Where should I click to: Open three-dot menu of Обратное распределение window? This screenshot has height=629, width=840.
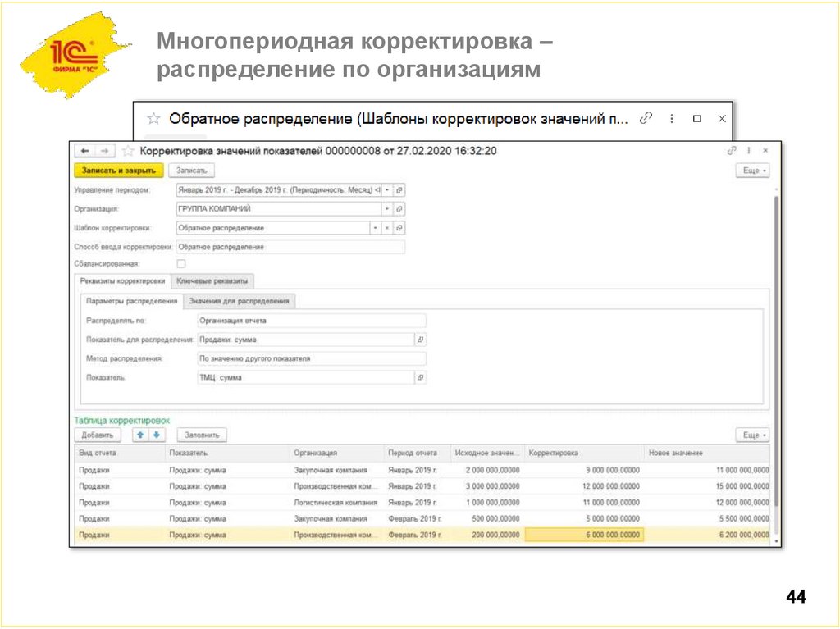pyautogui.click(x=672, y=118)
